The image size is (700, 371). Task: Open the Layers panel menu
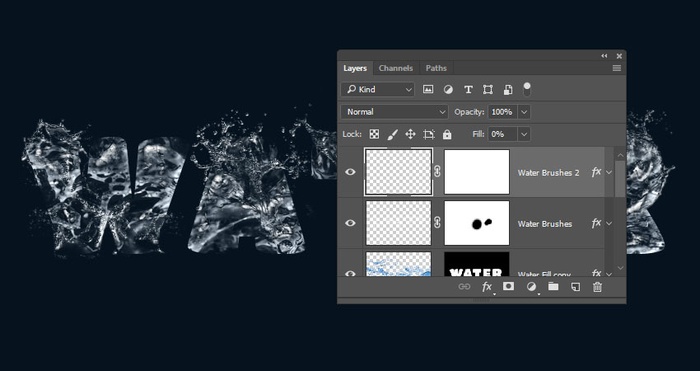click(x=617, y=68)
